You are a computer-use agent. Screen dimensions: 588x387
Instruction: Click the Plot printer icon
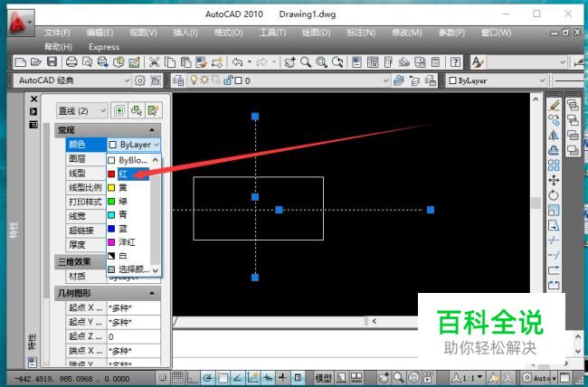click(71, 61)
